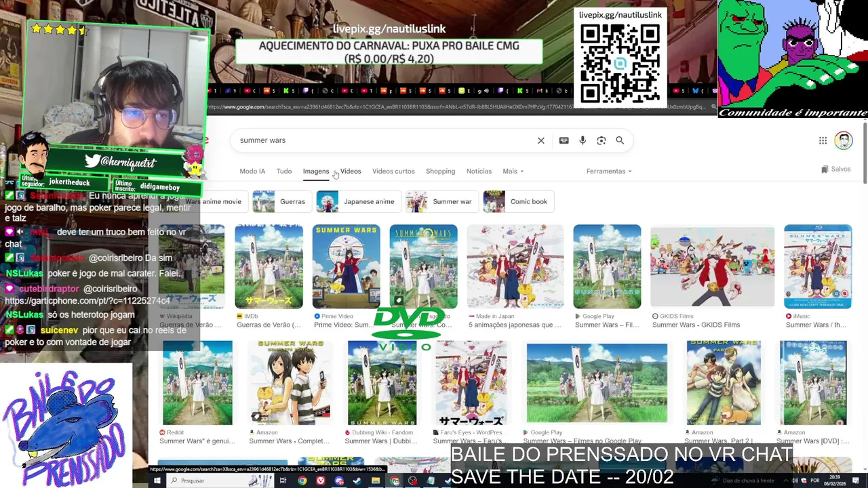Switch to Vídeos tab
Screen dimensions: 868x488
pos(351,171)
